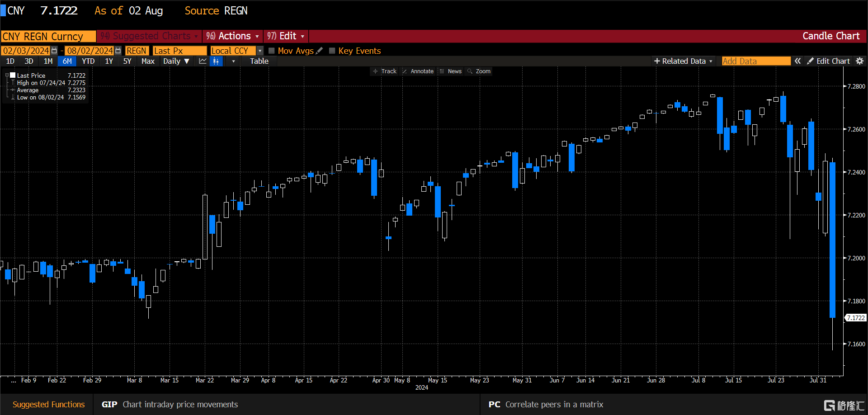Open the end date calendar picker
This screenshot has width=868, height=415.
tap(118, 51)
